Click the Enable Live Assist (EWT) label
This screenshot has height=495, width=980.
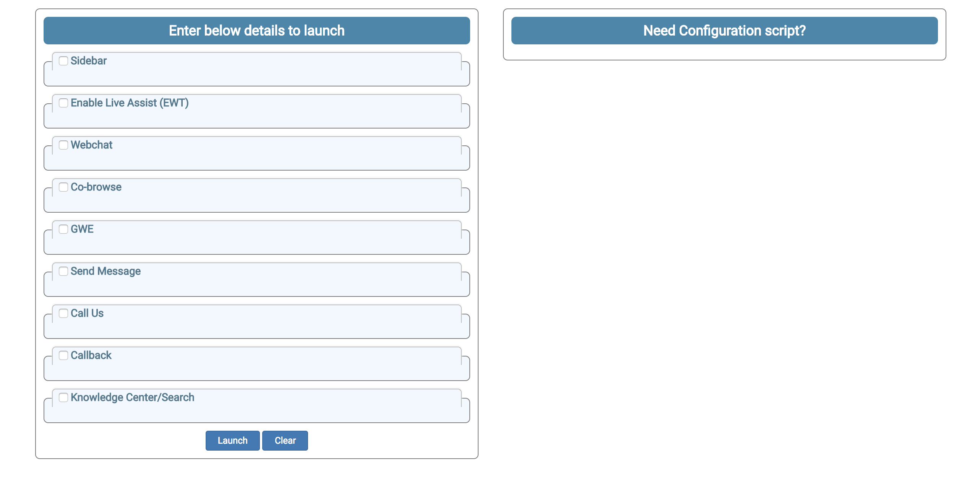pyautogui.click(x=130, y=103)
